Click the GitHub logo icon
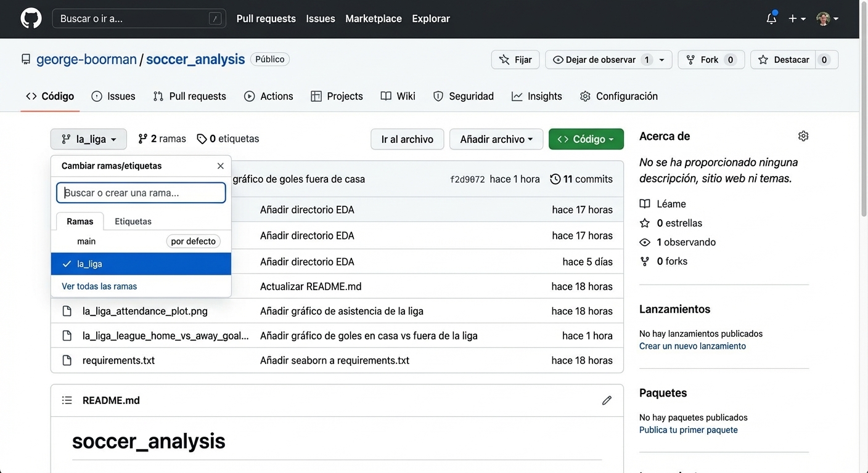This screenshot has height=473, width=868. [31, 18]
